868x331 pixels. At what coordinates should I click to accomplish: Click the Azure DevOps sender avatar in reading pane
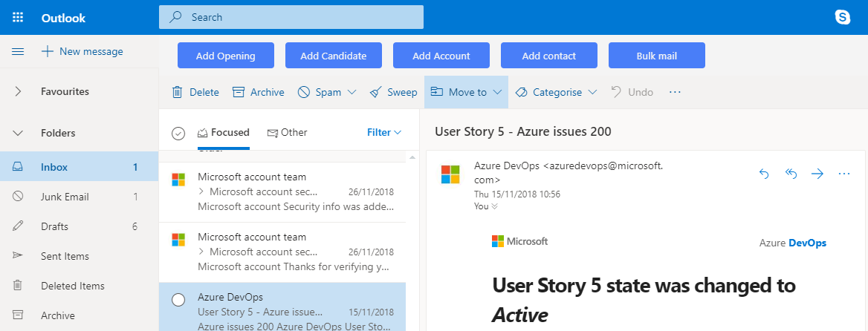coord(450,174)
